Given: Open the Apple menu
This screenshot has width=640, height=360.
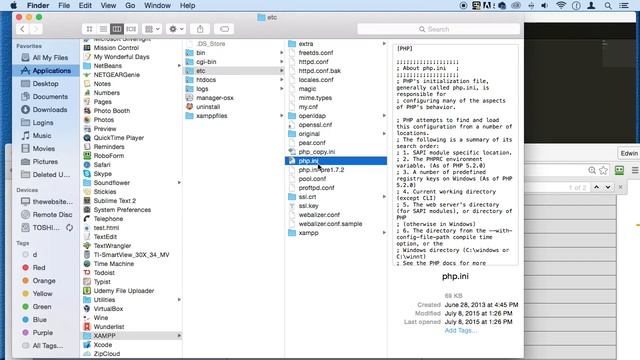Looking at the screenshot, I should [x=13, y=5].
